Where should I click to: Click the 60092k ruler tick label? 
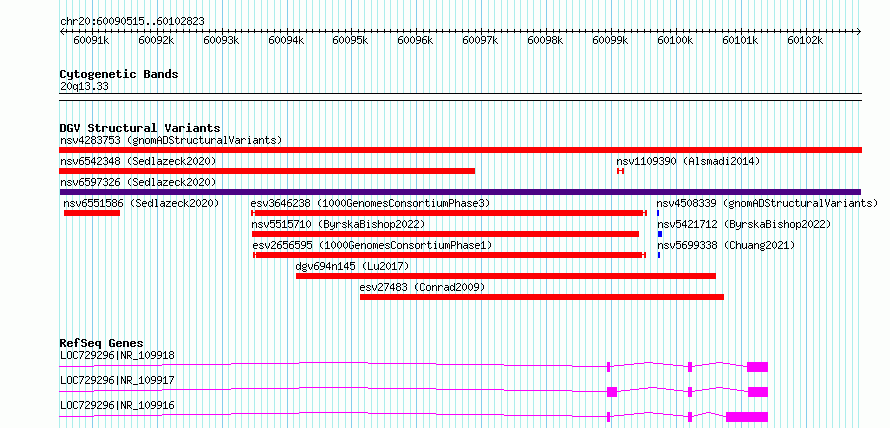click(156, 40)
